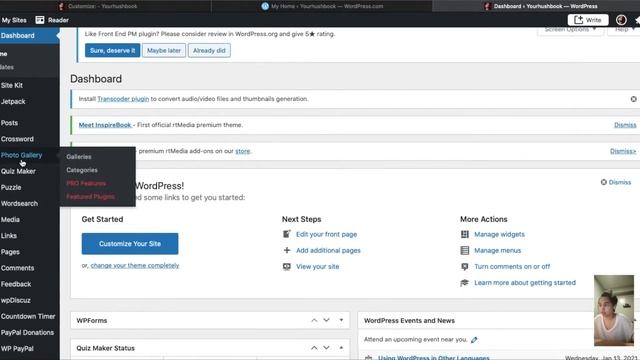Click the Maybe later button
The height and width of the screenshot is (360, 640).
[x=164, y=51]
